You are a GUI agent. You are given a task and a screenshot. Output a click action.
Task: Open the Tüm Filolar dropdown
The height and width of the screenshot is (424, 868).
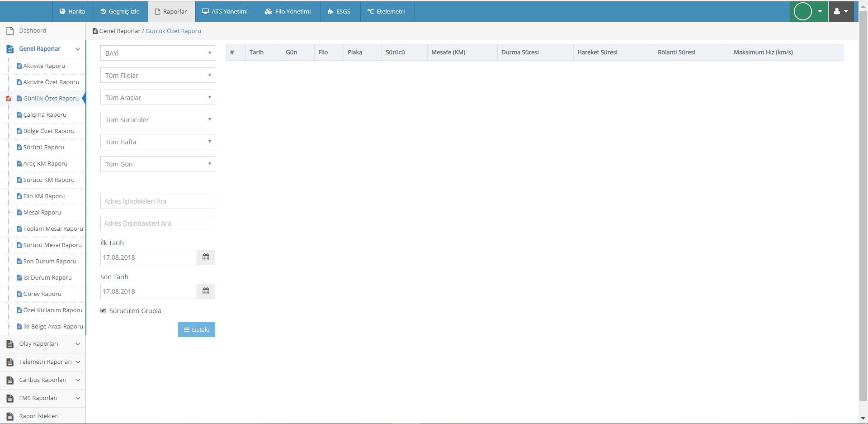pyautogui.click(x=157, y=75)
